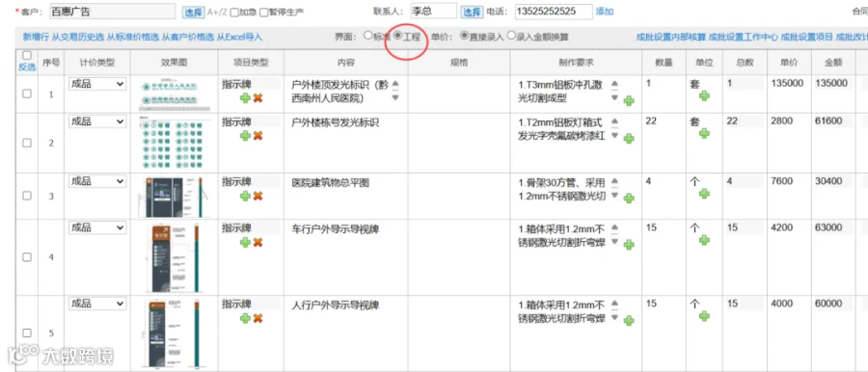Click 选择 button next to 联系人 field
The image size is (868, 372).
(473, 12)
